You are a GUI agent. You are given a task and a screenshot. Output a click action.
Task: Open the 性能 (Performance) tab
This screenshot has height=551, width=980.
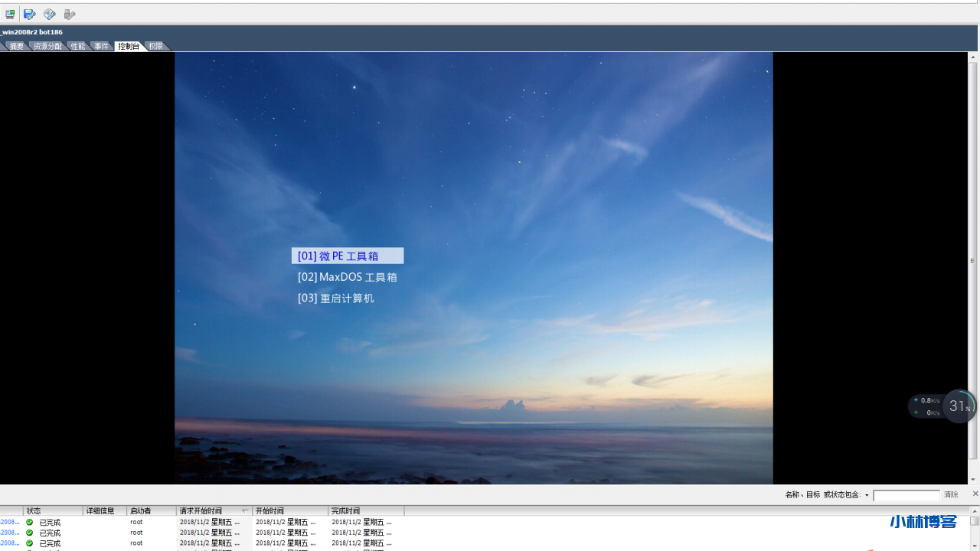(78, 47)
